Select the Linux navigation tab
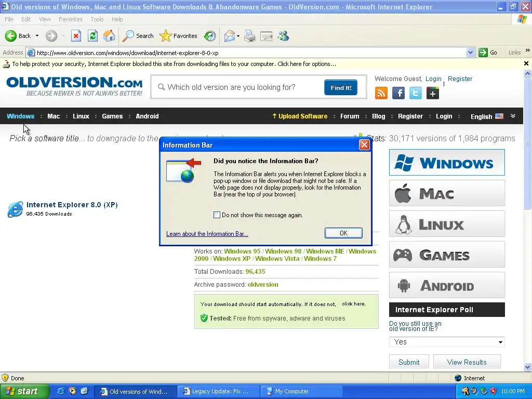Screen dimensions: 532x399 (81, 116)
